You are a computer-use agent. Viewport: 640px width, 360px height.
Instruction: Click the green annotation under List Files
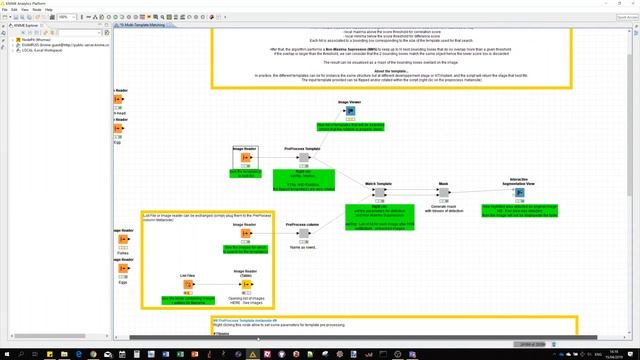coord(188,300)
